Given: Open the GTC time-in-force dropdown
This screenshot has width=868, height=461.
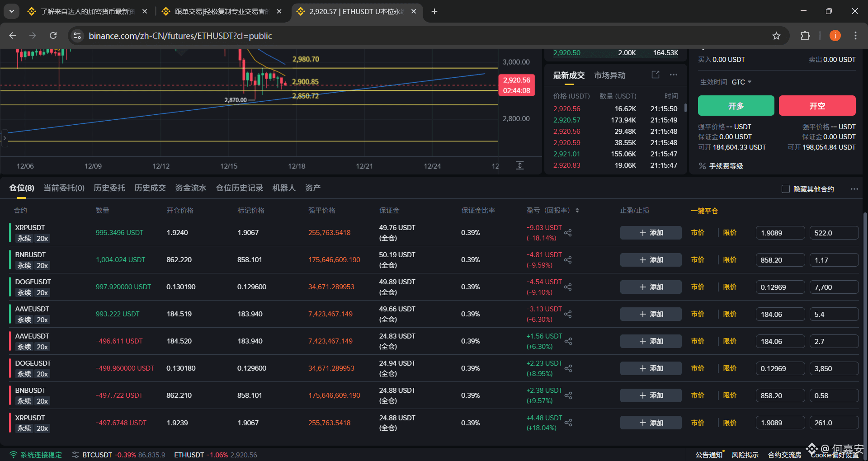Looking at the screenshot, I should tap(741, 82).
